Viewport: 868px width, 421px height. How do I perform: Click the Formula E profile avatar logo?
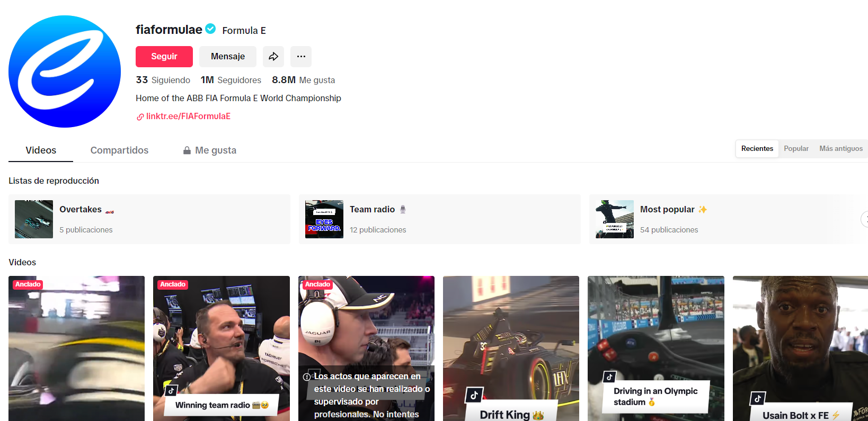coord(65,71)
